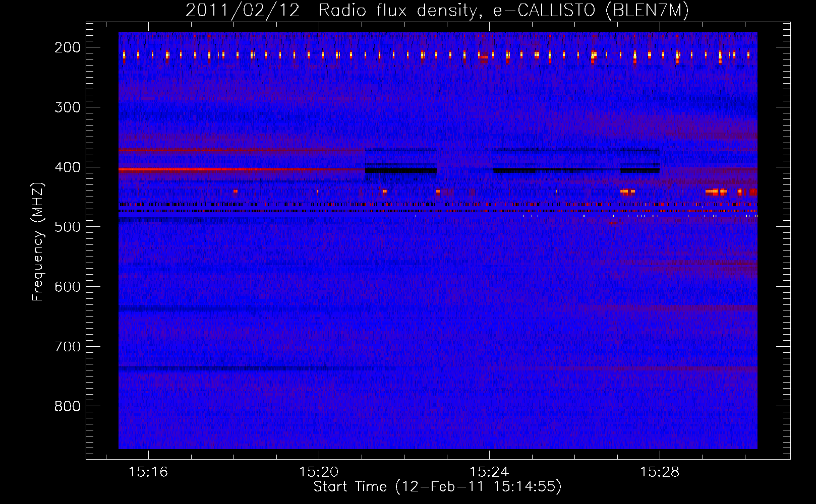Click the 200 frequency tick label
This screenshot has width=816, height=504.
click(68, 47)
